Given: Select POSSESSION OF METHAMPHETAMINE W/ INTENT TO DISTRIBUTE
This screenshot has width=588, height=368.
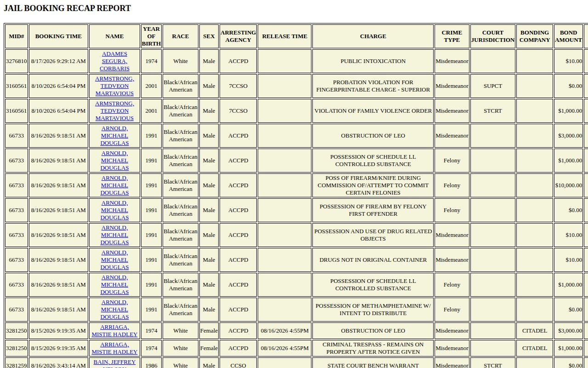Looking at the screenshot, I should pos(373,310).
